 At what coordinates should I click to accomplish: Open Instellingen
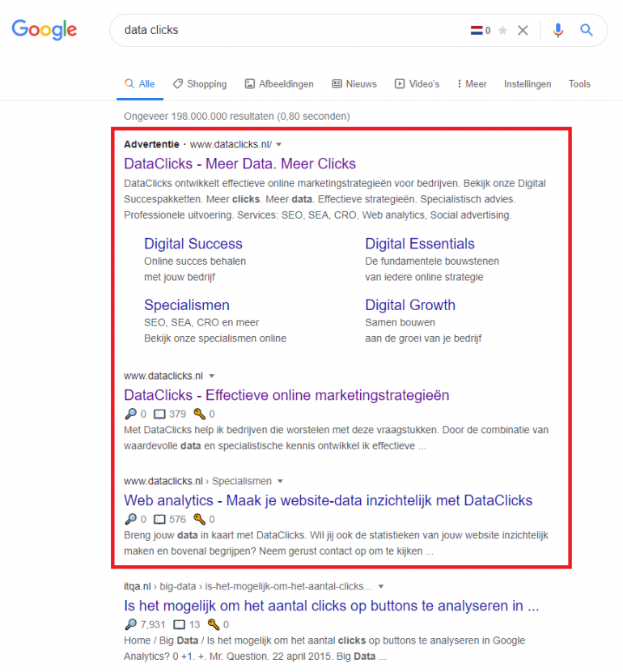528,84
